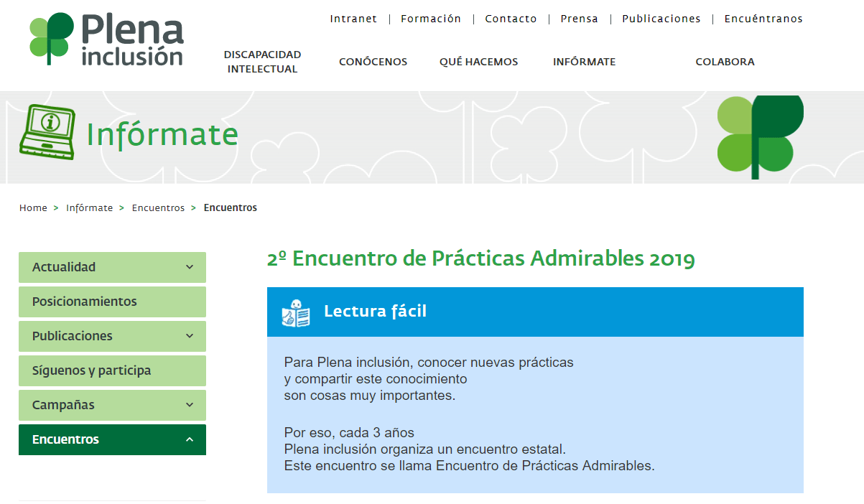This screenshot has height=504, width=864.
Task: Click the Home breadcrumb
Action: pyautogui.click(x=33, y=208)
